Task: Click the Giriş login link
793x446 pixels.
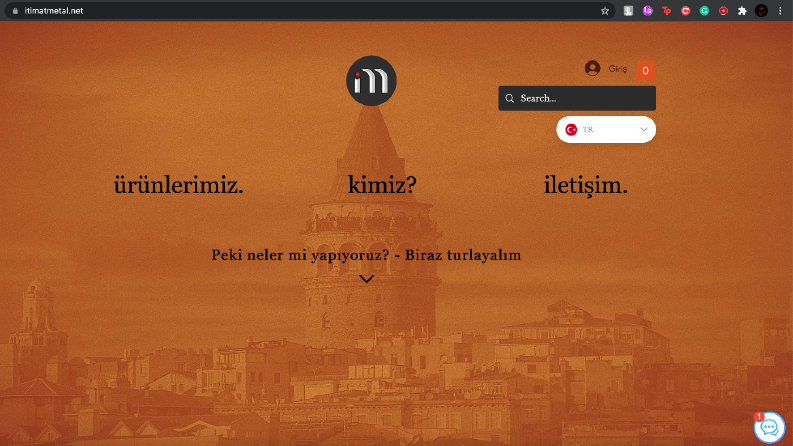Action: (x=618, y=69)
